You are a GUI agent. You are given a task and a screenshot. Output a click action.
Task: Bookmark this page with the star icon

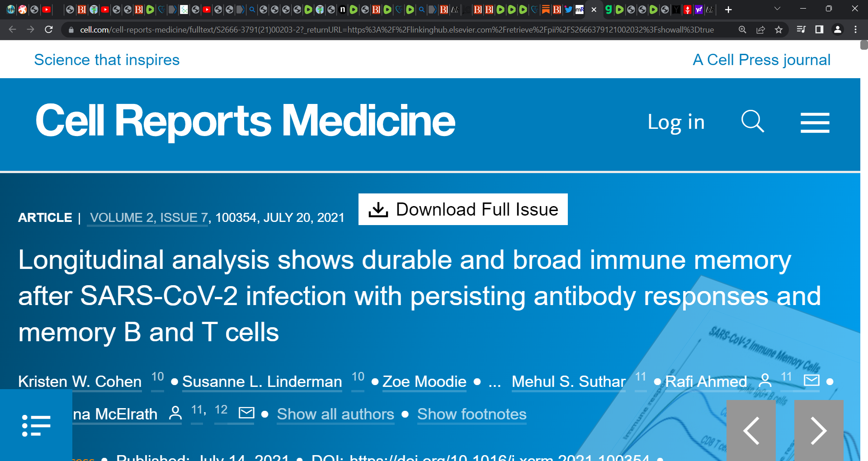(779, 29)
